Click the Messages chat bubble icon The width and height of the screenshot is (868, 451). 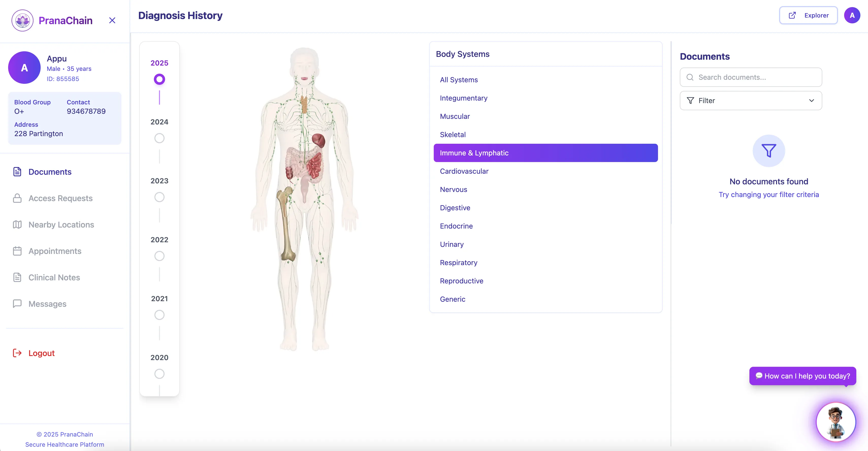pyautogui.click(x=17, y=304)
